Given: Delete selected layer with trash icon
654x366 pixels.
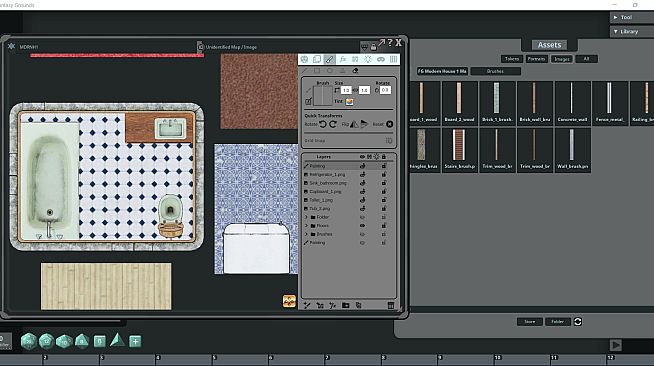Looking at the screenshot, I should click(x=391, y=306).
